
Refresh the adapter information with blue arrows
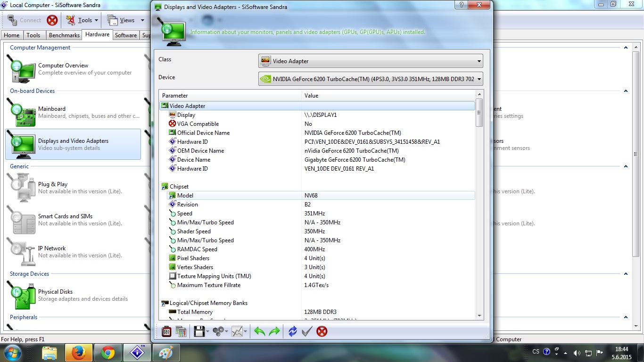(x=293, y=331)
